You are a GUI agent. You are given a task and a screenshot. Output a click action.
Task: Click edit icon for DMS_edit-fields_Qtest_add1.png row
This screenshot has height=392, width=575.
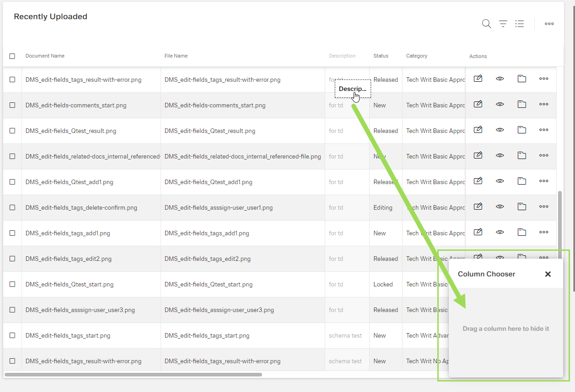[478, 181]
